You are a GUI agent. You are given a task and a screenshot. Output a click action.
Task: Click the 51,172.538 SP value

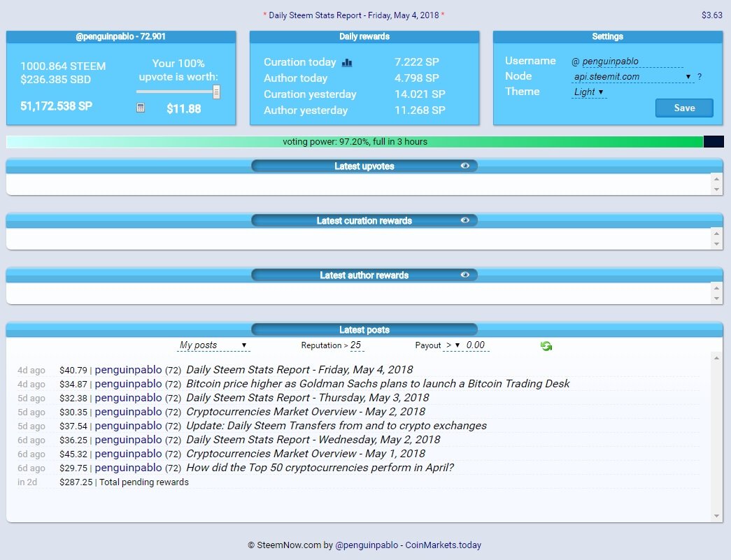(56, 106)
